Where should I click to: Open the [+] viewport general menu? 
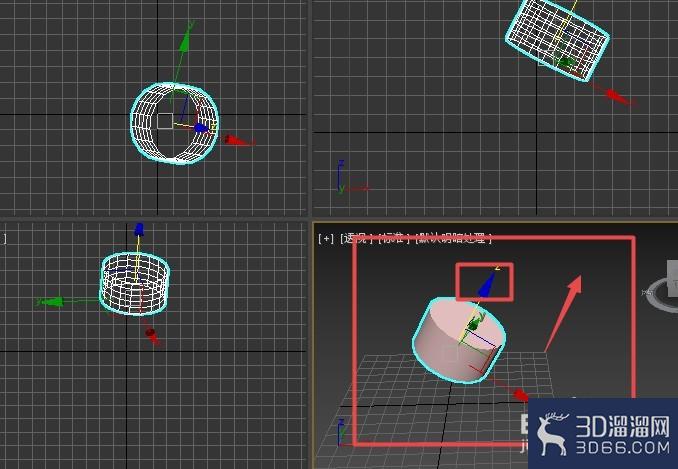(326, 239)
